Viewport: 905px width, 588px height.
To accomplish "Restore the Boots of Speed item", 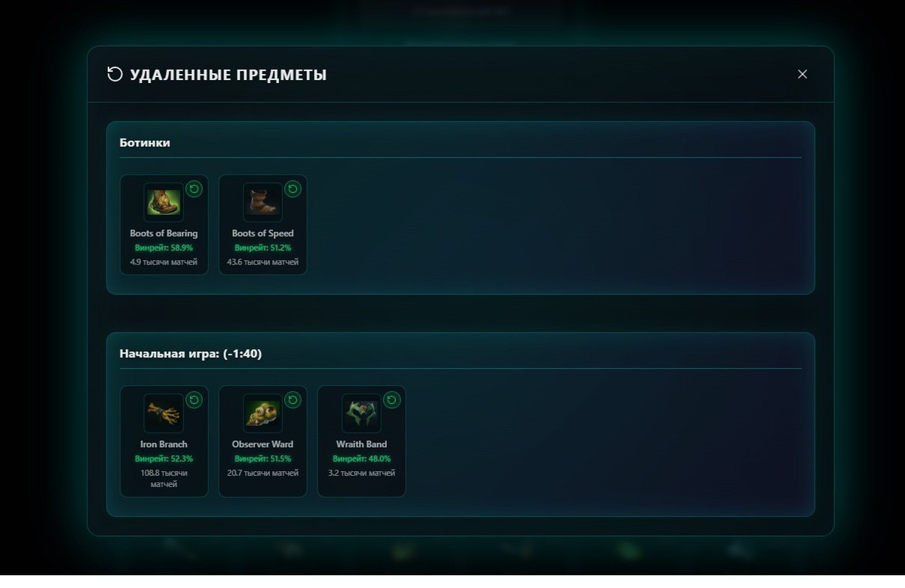I will click(293, 188).
